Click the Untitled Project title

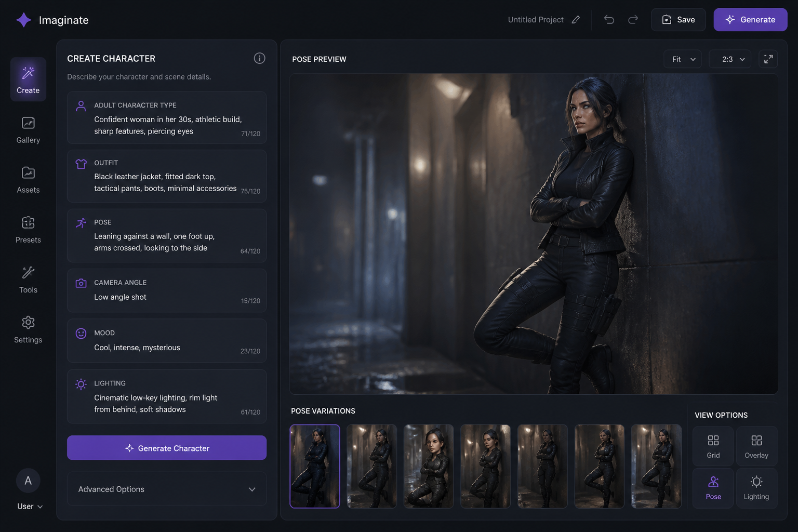(536, 20)
